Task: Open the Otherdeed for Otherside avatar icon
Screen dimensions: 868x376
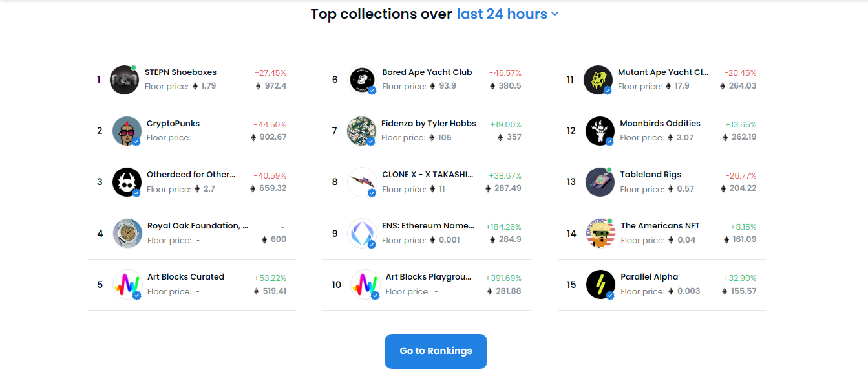Action: coord(127,182)
